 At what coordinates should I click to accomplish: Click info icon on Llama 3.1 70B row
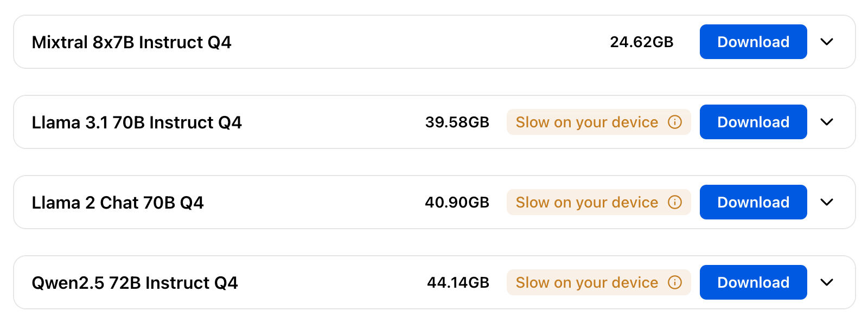pyautogui.click(x=674, y=122)
